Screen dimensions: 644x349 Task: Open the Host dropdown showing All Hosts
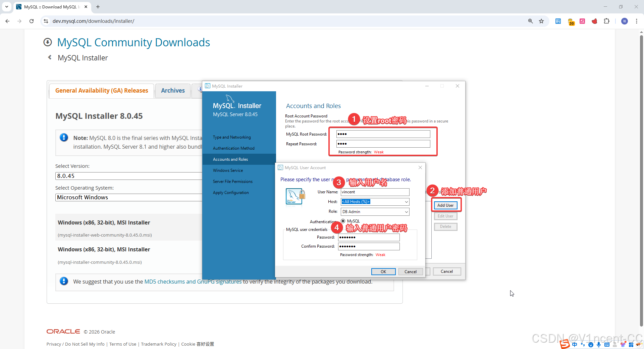click(x=375, y=202)
